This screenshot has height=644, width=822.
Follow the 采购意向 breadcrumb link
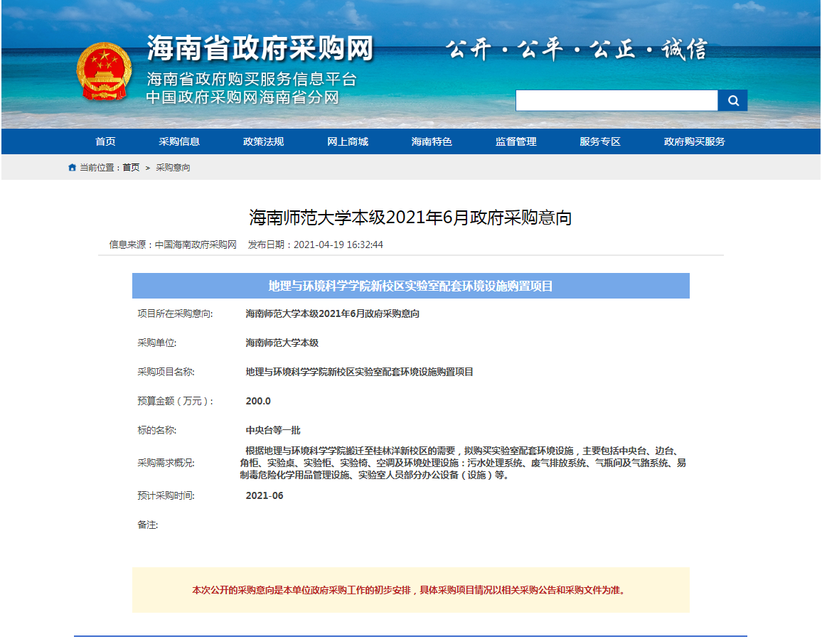click(x=173, y=168)
